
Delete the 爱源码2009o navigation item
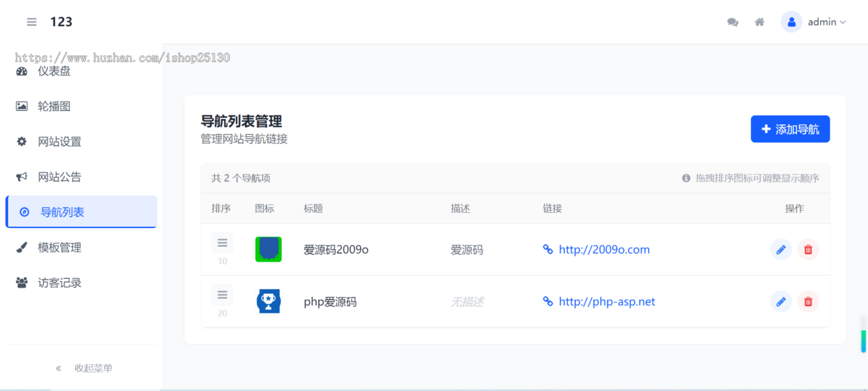(x=808, y=250)
